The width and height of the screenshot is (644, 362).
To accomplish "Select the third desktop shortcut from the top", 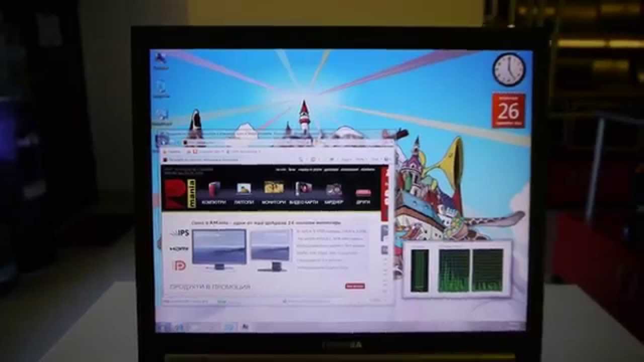I will click(162, 117).
